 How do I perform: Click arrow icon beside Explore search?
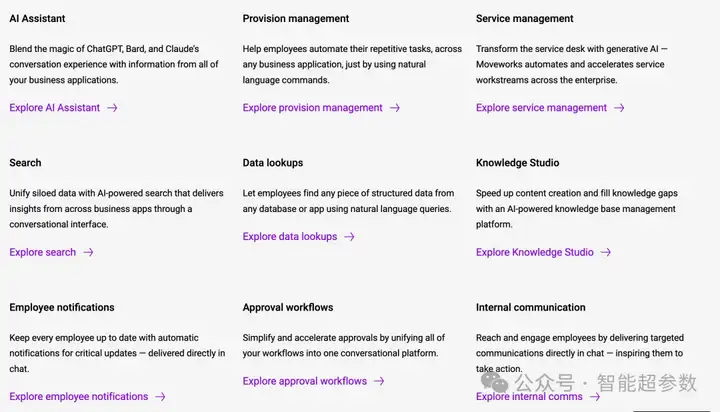point(88,252)
